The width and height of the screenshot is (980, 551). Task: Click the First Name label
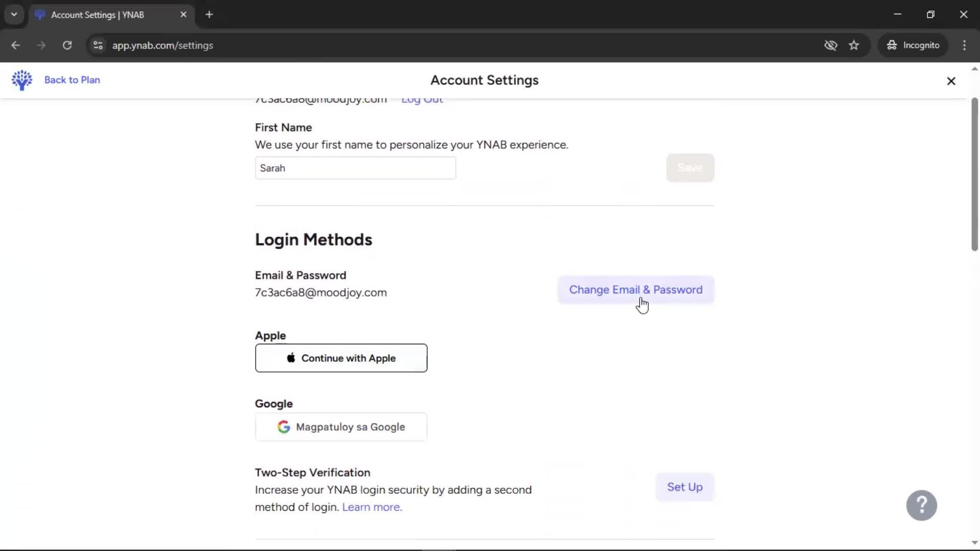(283, 128)
